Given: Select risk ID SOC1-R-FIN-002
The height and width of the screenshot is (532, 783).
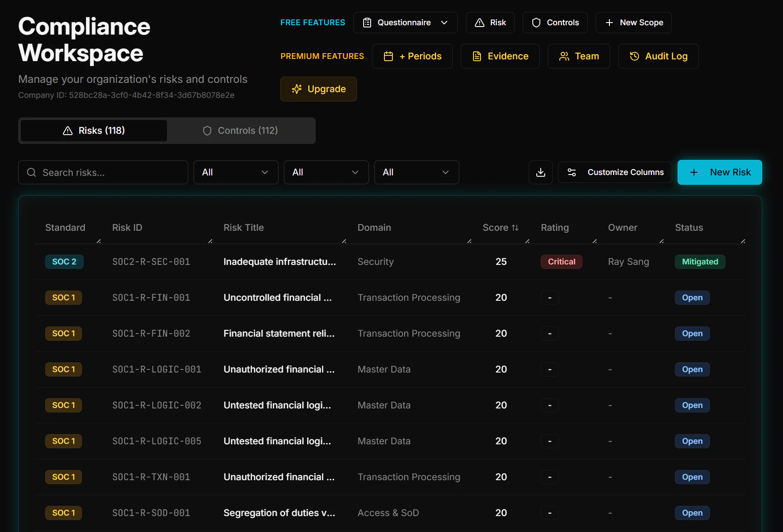Looking at the screenshot, I should pos(151,334).
